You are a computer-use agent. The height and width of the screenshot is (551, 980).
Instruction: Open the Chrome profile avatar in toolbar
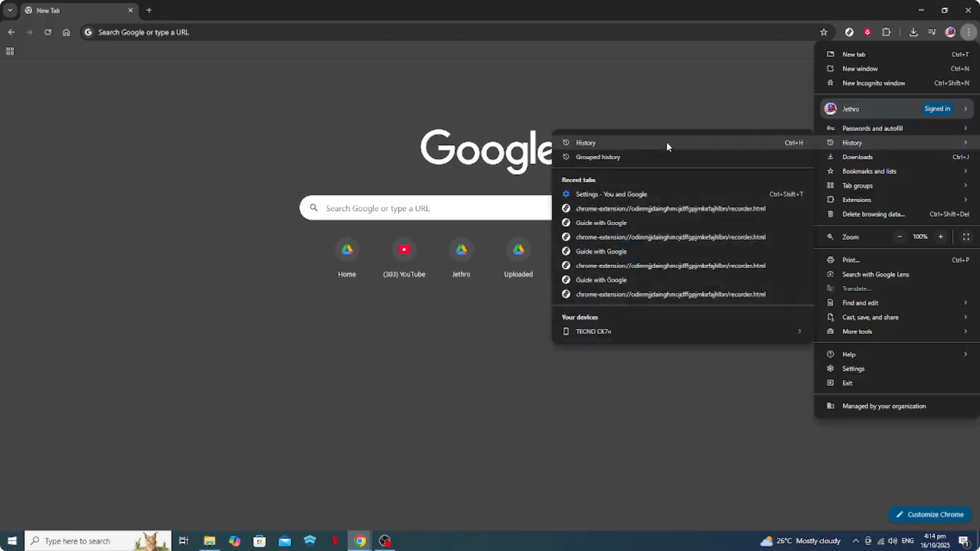tap(950, 32)
